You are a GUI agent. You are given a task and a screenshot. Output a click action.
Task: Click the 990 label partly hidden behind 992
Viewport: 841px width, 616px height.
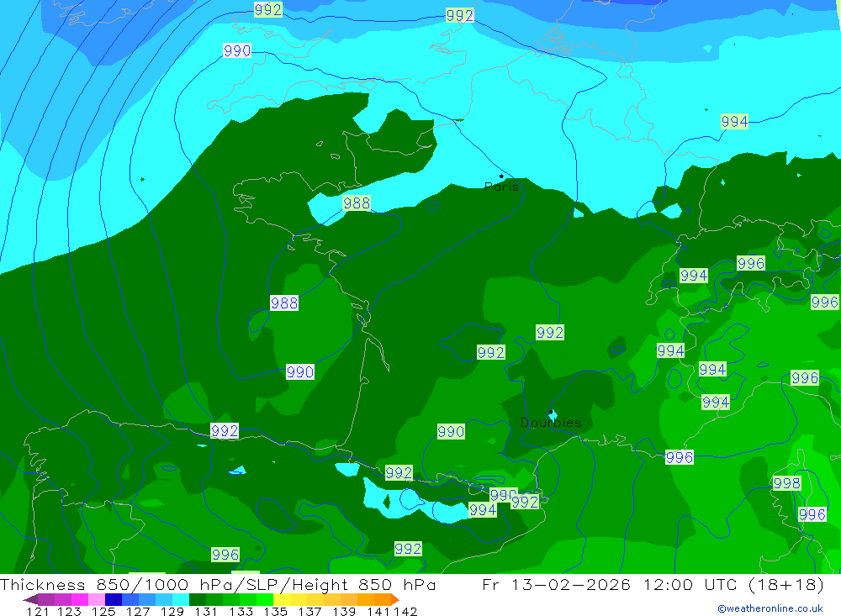(x=501, y=494)
